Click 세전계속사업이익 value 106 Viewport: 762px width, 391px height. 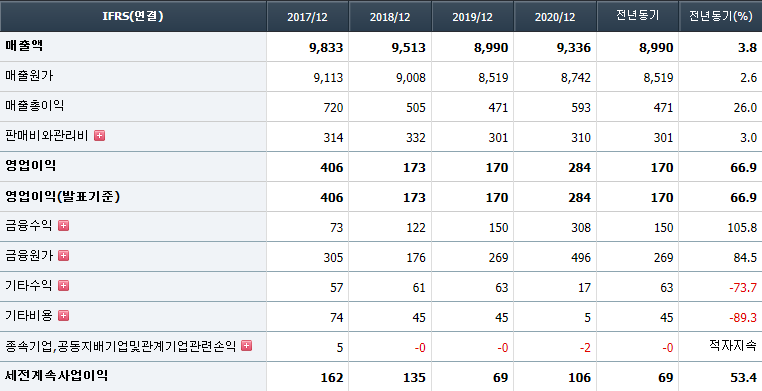tap(580, 378)
